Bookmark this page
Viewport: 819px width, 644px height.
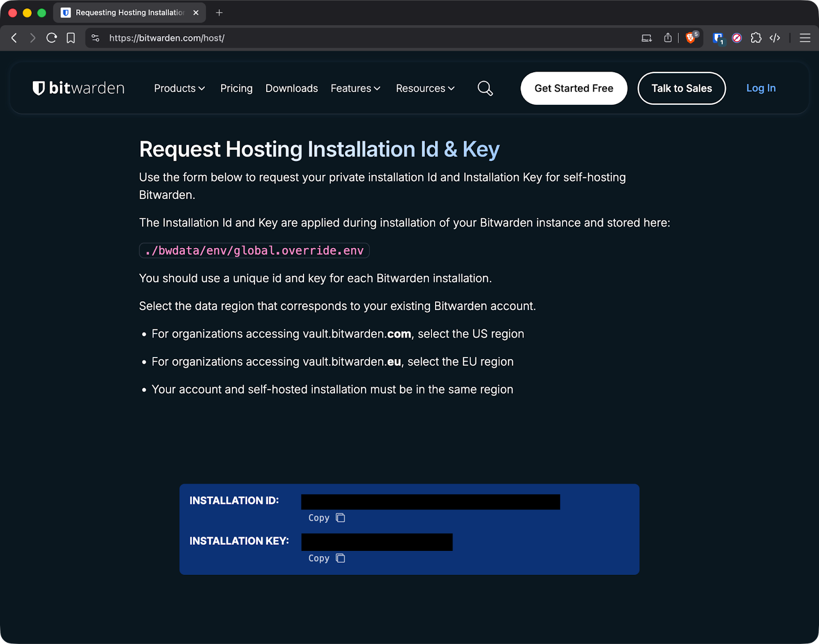coord(71,37)
